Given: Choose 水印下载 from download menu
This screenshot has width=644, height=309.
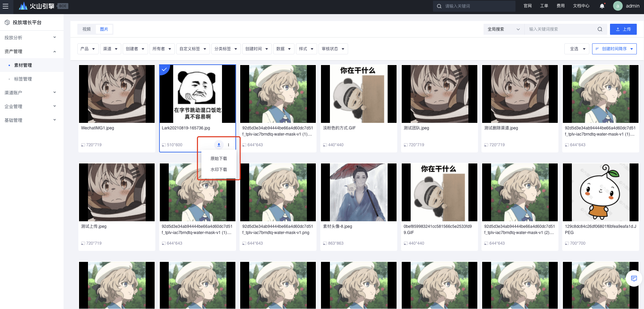Looking at the screenshot, I should [x=219, y=170].
